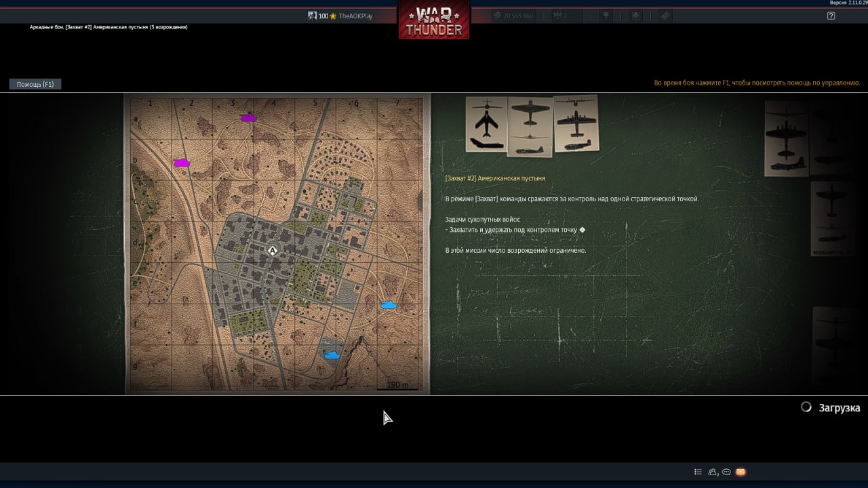Open the mail envelope icon in bottom bar

tap(741, 472)
